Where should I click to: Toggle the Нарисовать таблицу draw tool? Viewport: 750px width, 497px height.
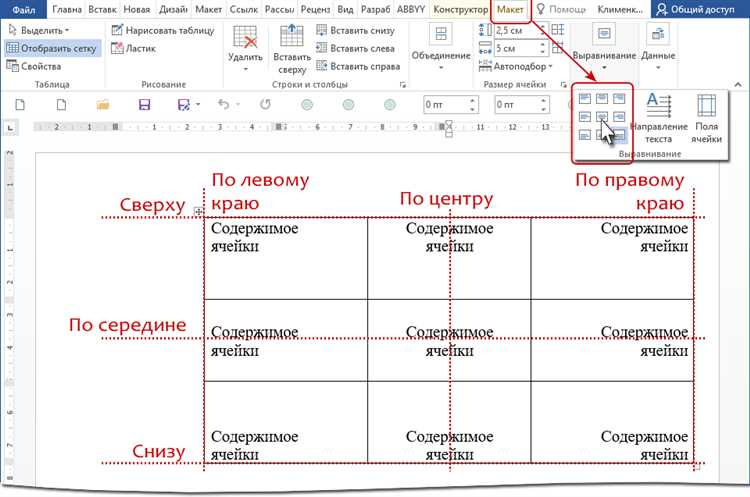tap(163, 30)
